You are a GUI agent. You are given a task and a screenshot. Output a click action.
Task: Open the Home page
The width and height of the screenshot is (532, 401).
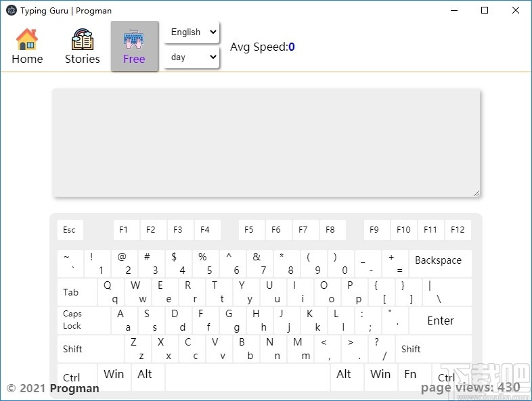coord(27,47)
